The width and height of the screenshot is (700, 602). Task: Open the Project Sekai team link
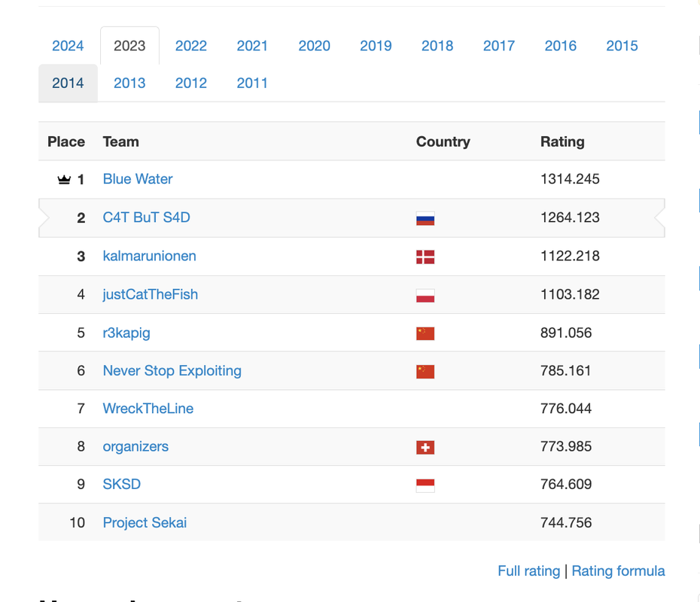[x=145, y=522]
